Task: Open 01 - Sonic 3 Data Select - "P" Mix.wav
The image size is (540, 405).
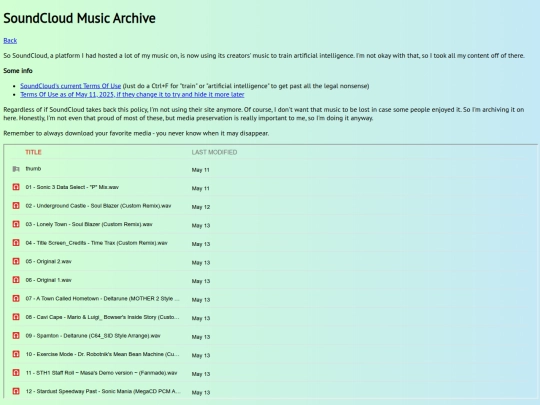Action: point(72,187)
